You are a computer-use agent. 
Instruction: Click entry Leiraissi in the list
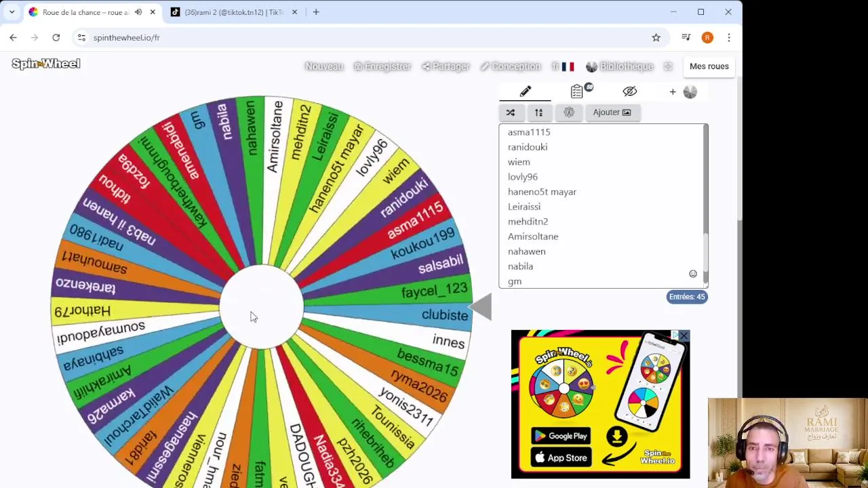tap(524, 207)
